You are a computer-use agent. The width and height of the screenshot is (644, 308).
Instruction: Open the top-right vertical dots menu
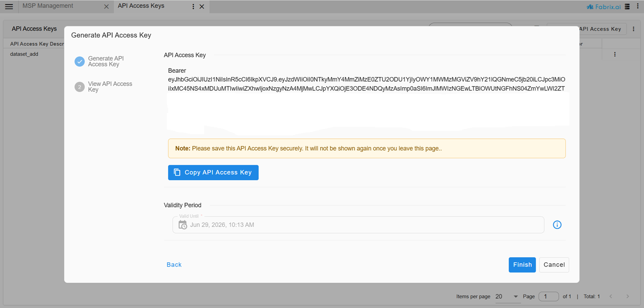638,6
